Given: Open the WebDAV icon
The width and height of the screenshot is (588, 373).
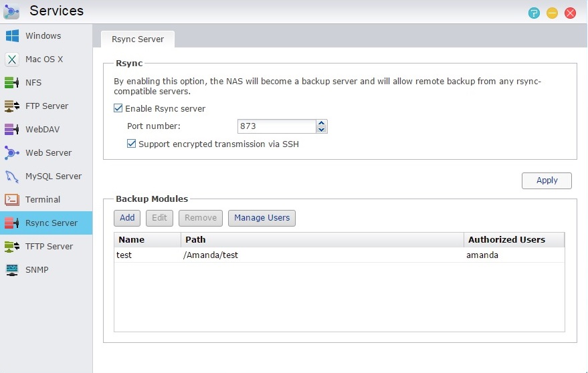Looking at the screenshot, I should point(12,129).
